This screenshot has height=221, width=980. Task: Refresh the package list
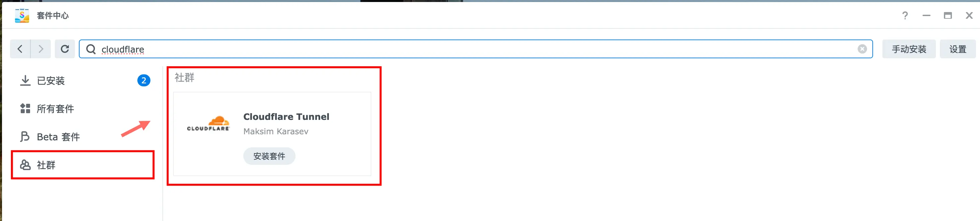tap(65, 49)
